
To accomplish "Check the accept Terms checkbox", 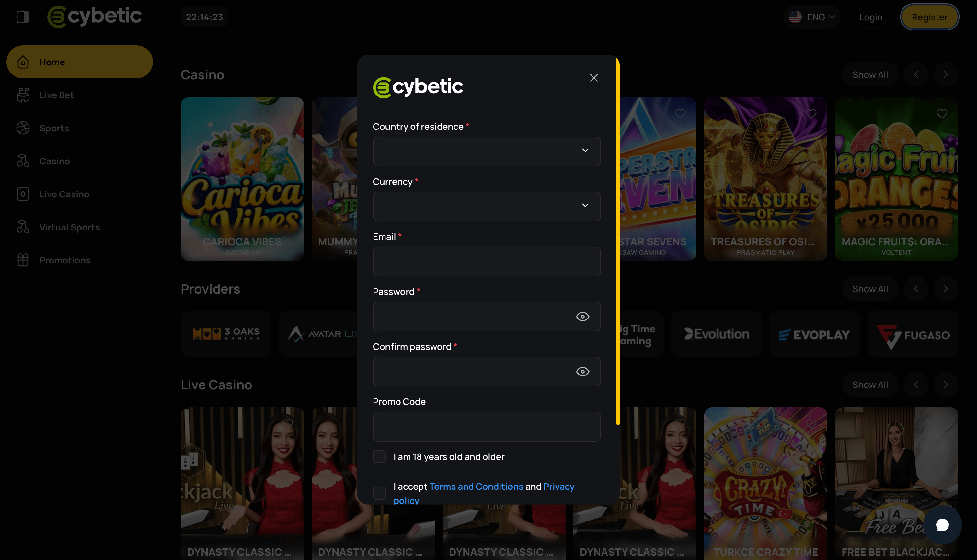I will click(x=379, y=493).
